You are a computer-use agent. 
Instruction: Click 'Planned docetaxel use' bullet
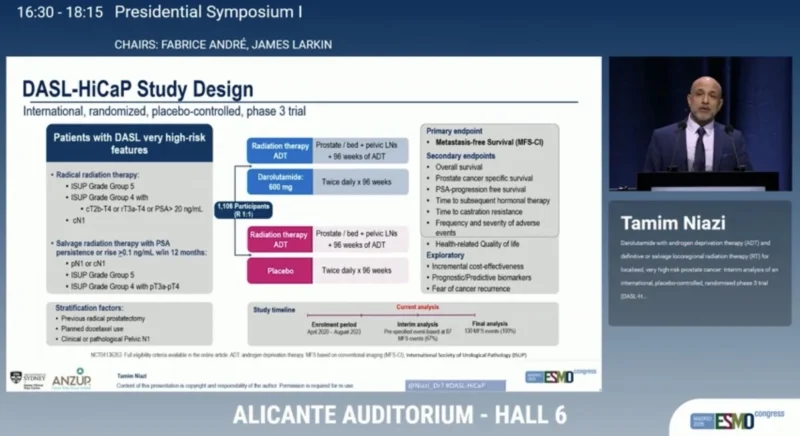(x=90, y=329)
